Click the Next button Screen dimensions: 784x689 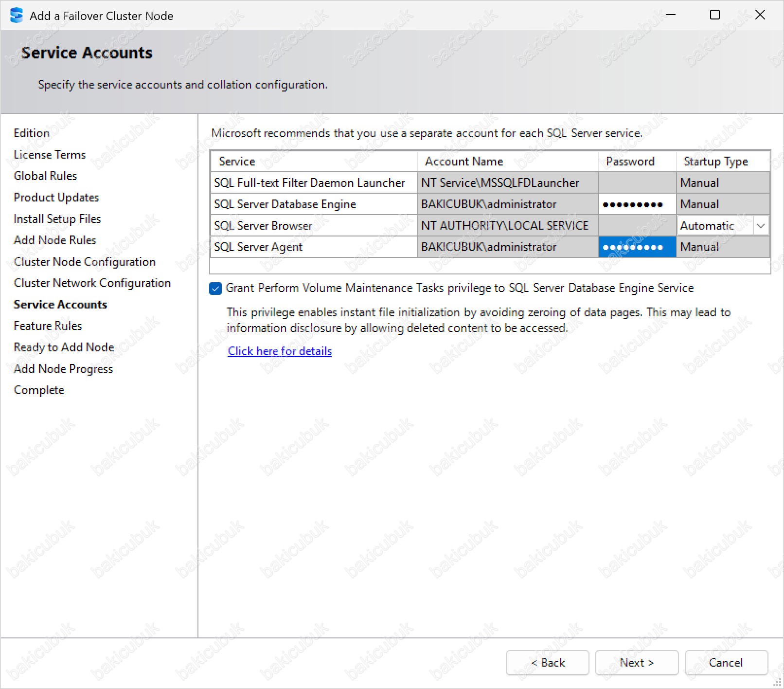(636, 662)
